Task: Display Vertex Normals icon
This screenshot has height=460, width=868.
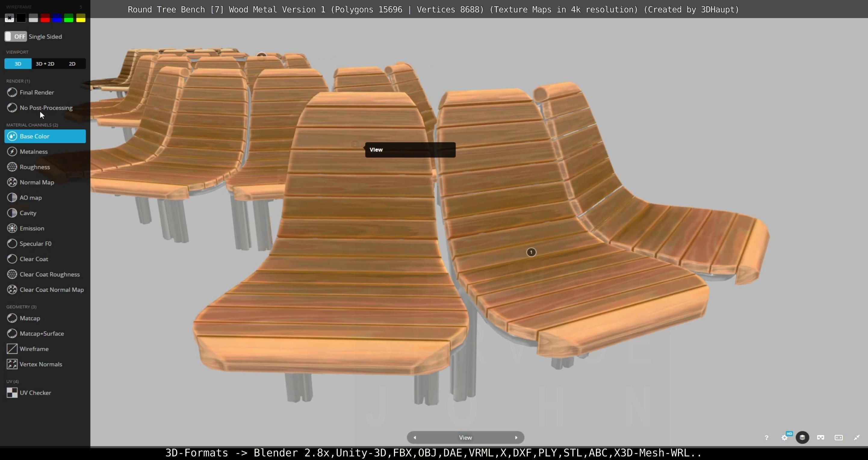Action: [12, 364]
